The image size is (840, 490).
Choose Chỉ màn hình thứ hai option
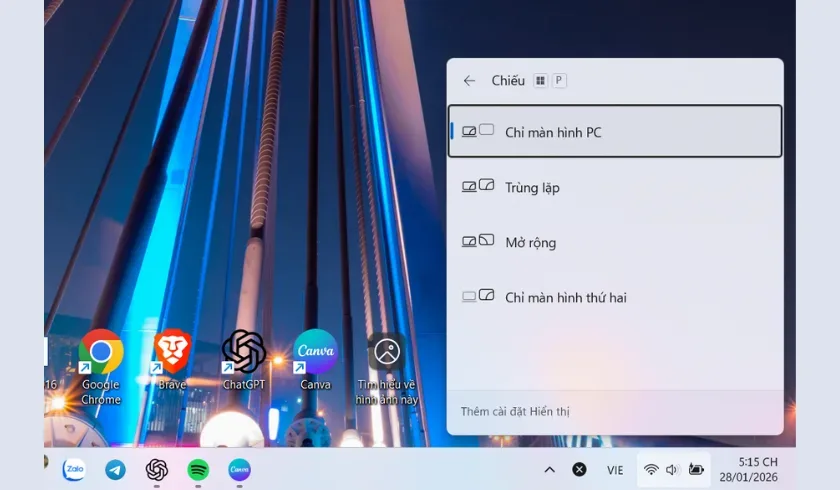614,297
